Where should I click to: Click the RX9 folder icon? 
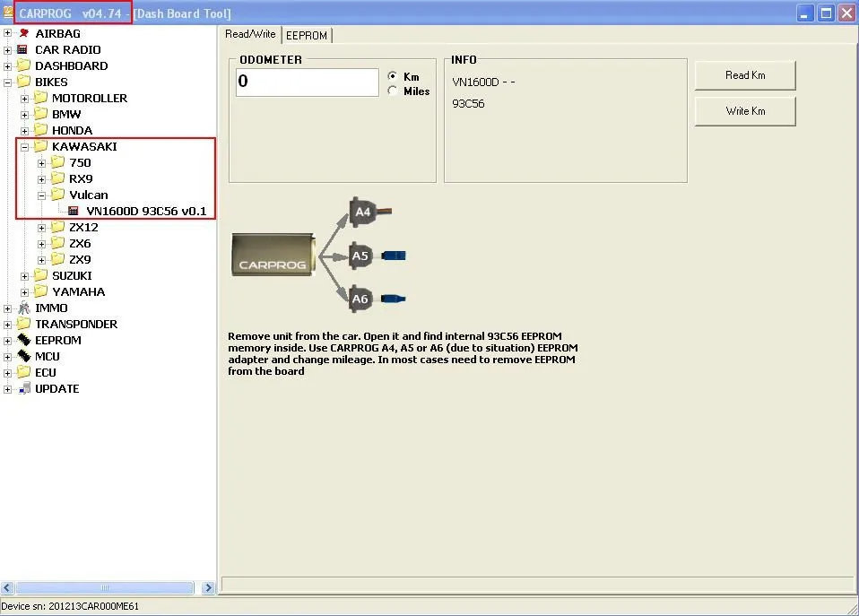click(x=57, y=178)
